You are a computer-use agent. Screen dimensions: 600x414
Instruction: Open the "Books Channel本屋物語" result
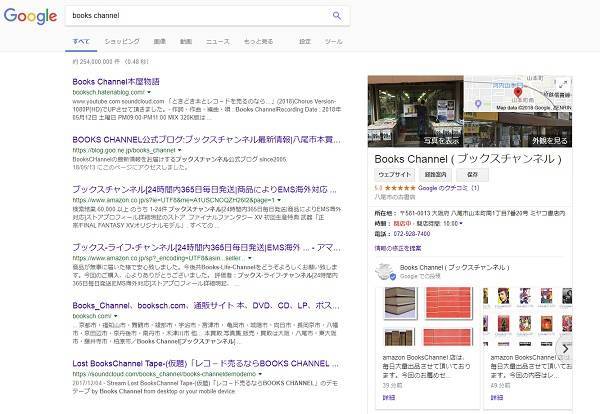point(116,81)
